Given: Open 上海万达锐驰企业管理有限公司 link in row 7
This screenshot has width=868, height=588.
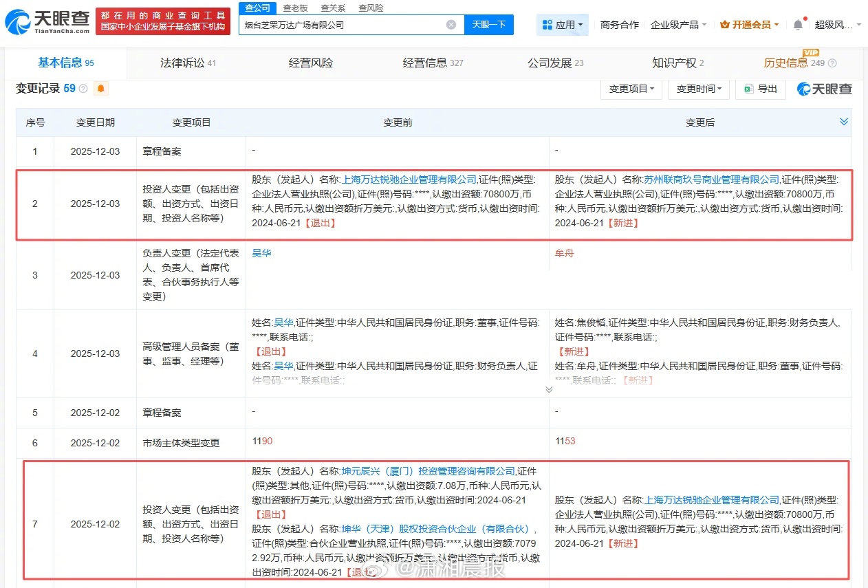Looking at the screenshot, I should pyautogui.click(x=712, y=500).
